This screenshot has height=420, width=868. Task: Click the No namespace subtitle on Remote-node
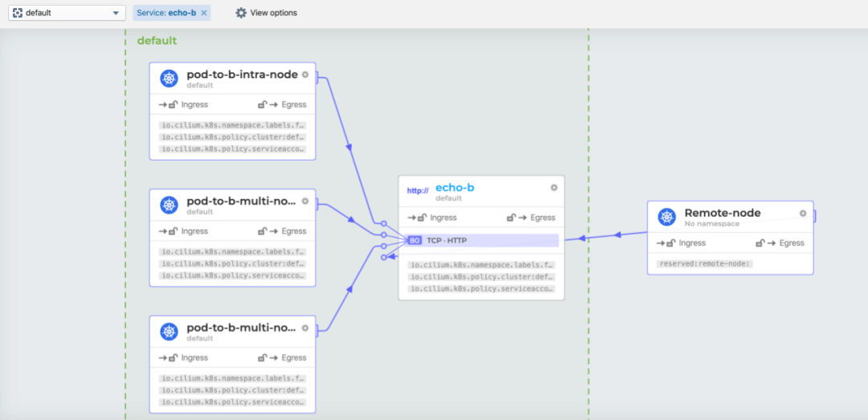point(712,223)
